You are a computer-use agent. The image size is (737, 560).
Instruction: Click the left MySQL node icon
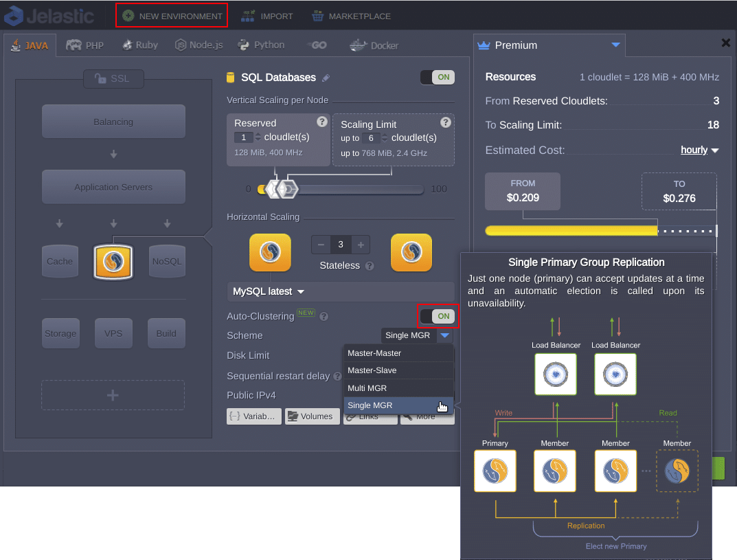(x=270, y=252)
